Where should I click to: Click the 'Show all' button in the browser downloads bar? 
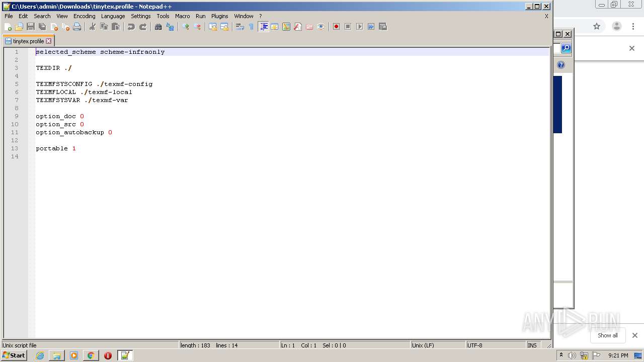[x=607, y=335]
